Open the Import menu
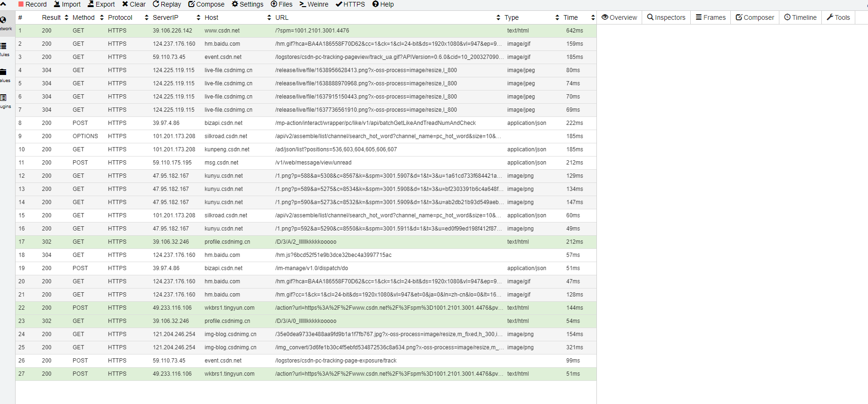The image size is (868, 404). (67, 4)
